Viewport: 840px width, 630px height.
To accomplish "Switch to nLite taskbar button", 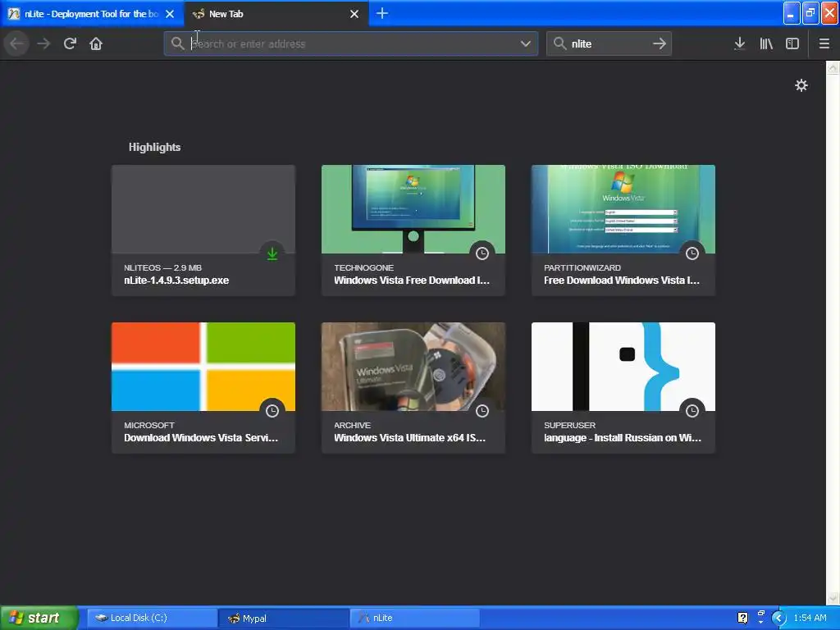I will point(414,618).
